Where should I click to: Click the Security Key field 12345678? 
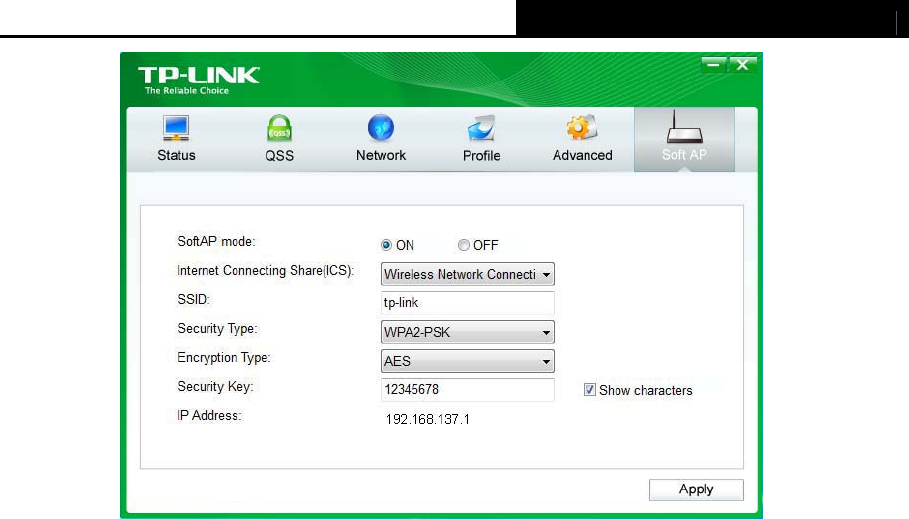click(467, 390)
